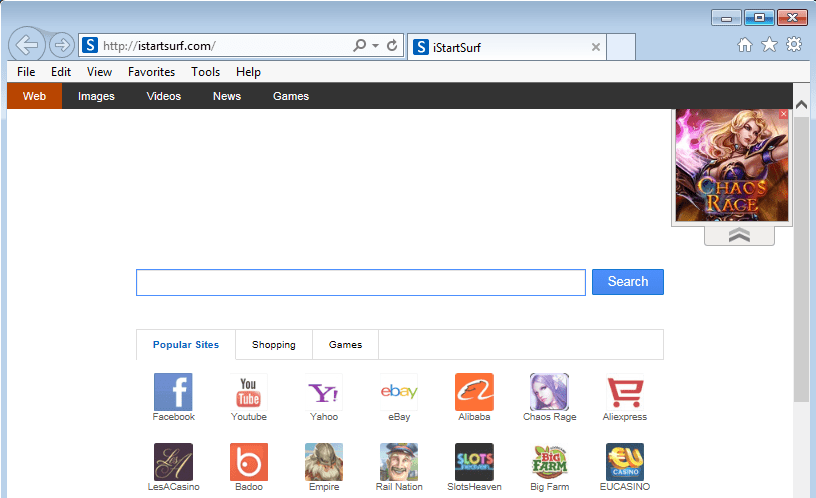Open the Help menu
Image resolution: width=816 pixels, height=498 pixels.
(248, 72)
